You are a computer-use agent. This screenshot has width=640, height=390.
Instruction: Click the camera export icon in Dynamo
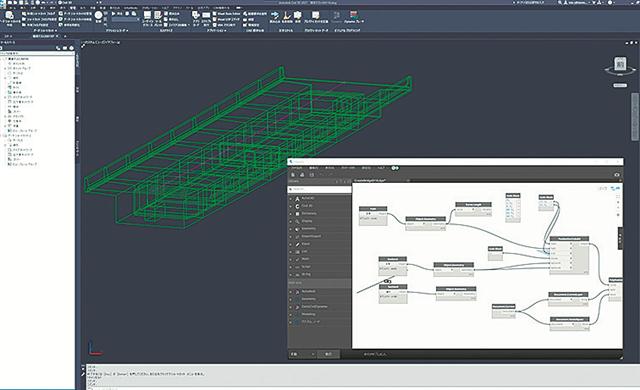(x=617, y=175)
